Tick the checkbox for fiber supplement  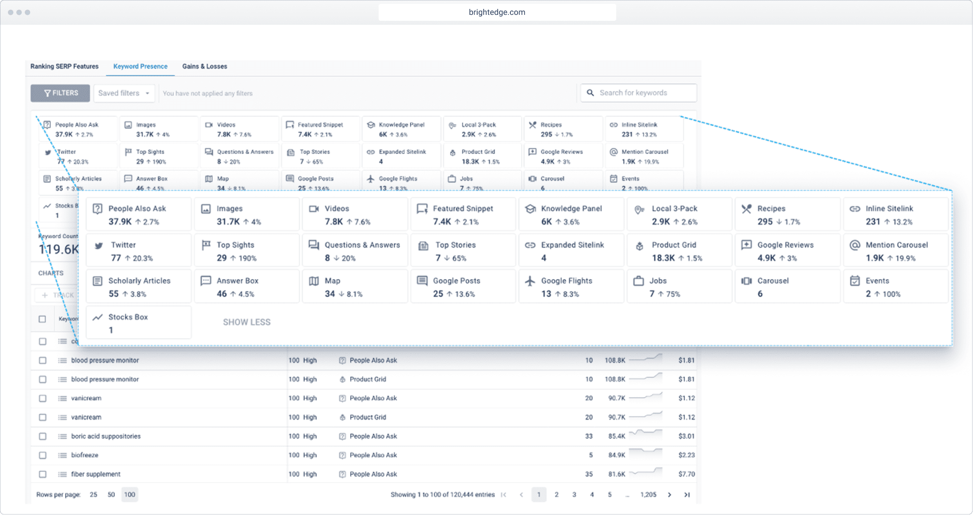click(43, 474)
